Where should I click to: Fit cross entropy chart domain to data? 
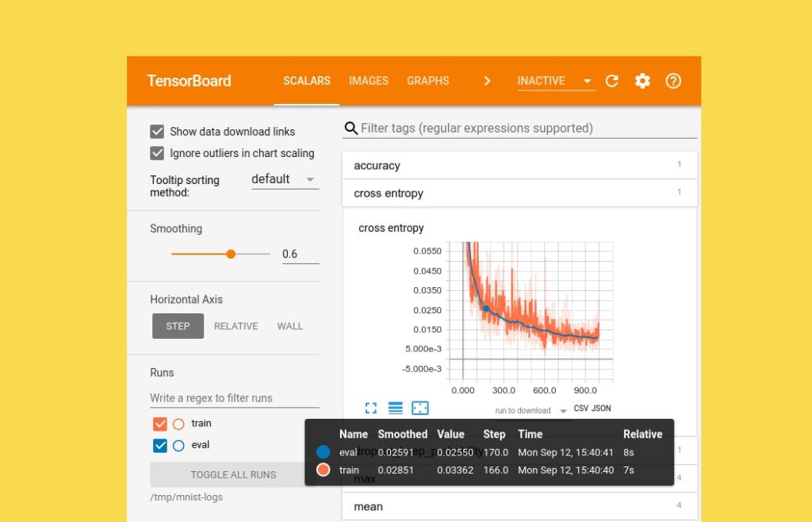pos(420,408)
